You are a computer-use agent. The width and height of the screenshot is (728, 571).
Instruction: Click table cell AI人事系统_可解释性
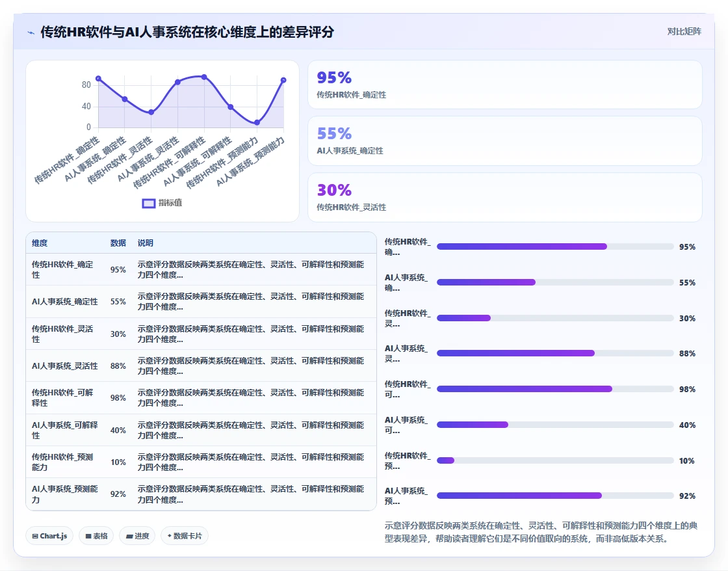click(x=64, y=431)
